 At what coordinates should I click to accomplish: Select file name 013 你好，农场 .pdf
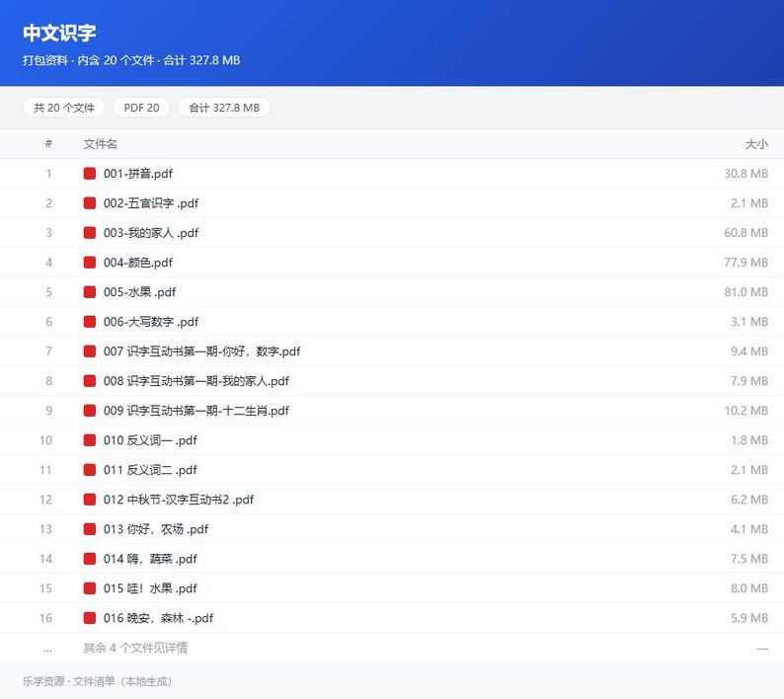pos(156,529)
